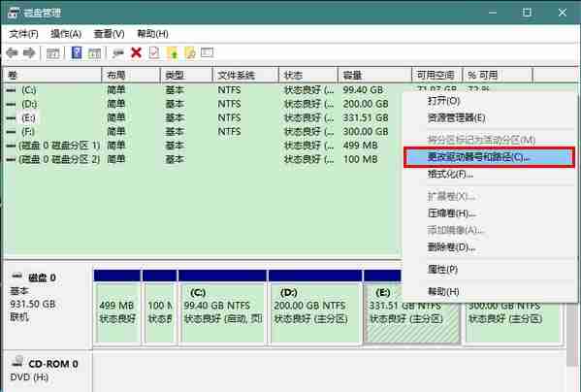581x392 pixels.
Task: Click the grayed 扩展卷(X)... context menu item
Action: click(x=489, y=196)
